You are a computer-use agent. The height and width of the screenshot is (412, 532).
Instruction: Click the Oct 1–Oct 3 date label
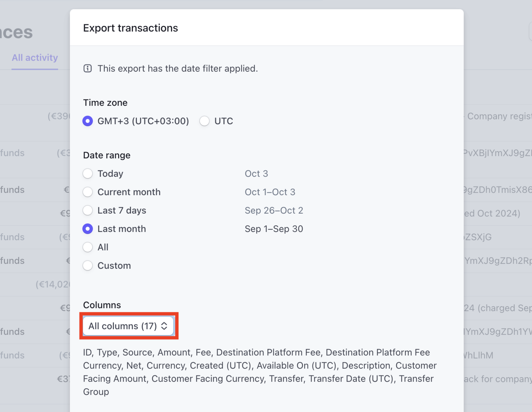coord(270,192)
